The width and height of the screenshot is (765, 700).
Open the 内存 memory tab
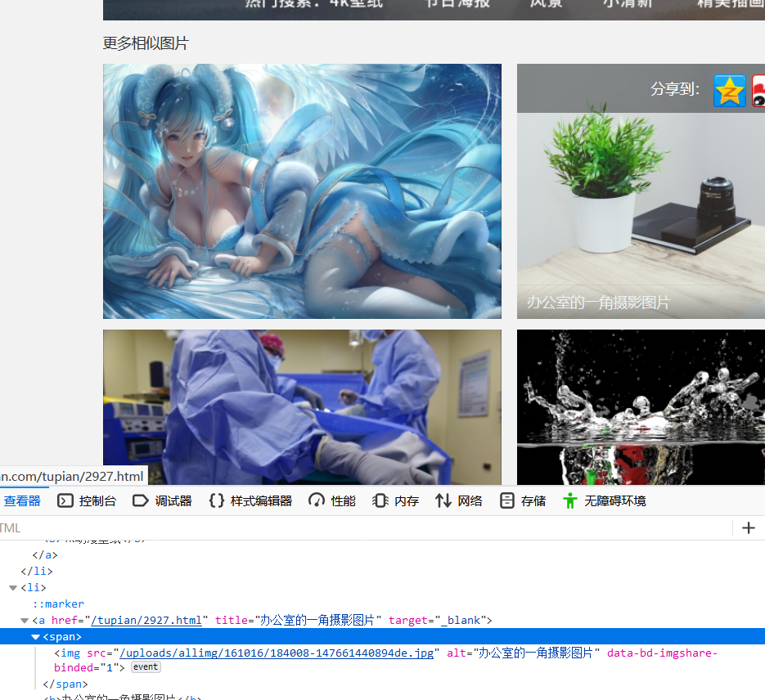click(396, 500)
